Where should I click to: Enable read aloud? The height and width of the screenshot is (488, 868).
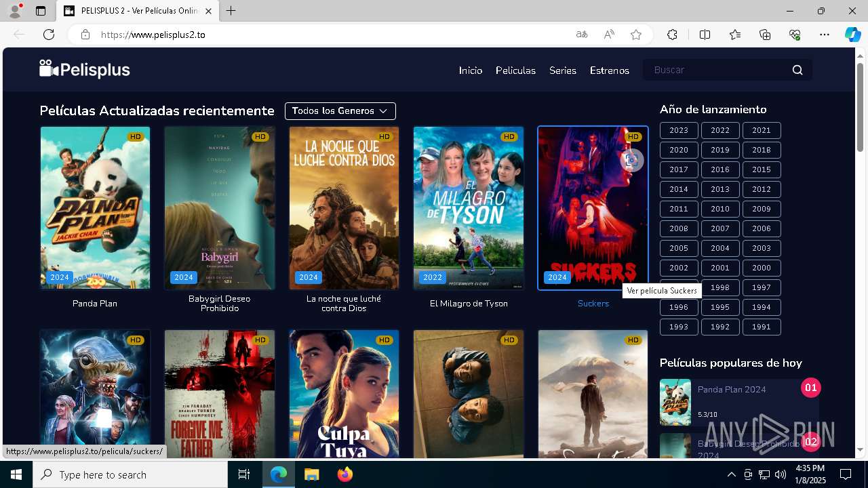click(x=609, y=35)
